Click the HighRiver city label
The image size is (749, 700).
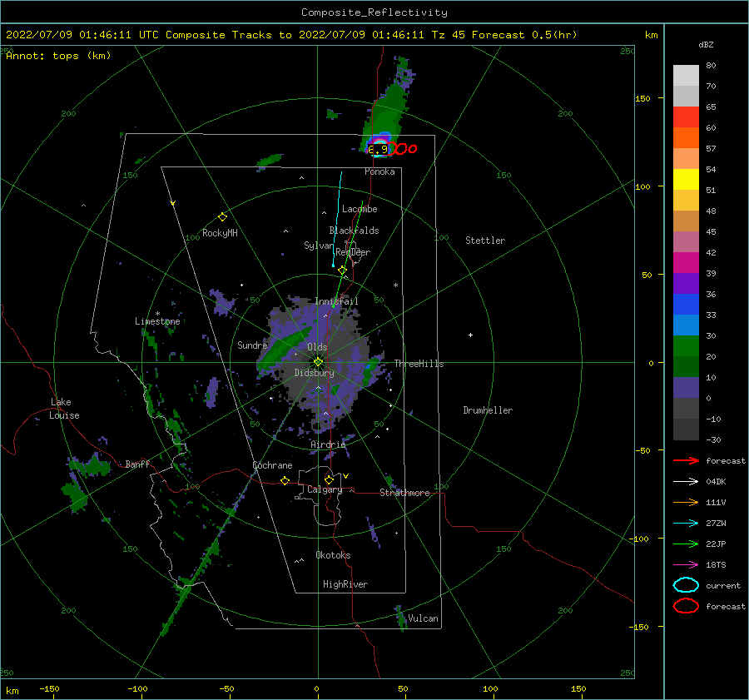[345, 584]
